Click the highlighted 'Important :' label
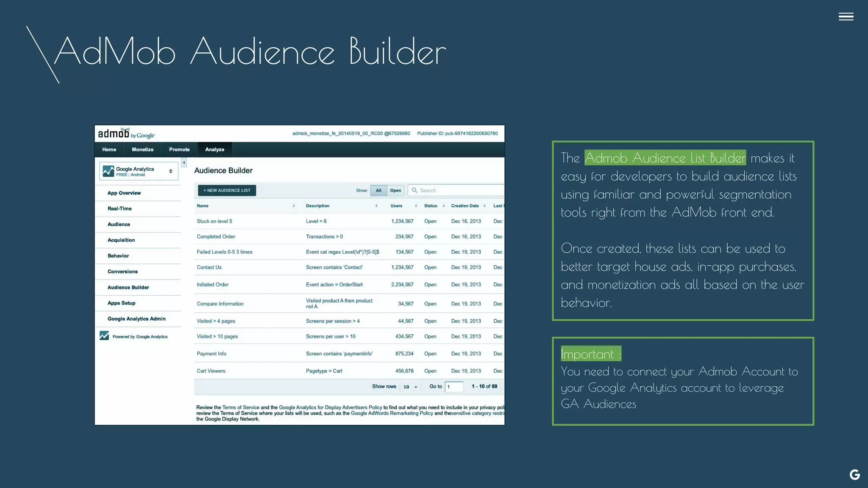 pos(591,354)
